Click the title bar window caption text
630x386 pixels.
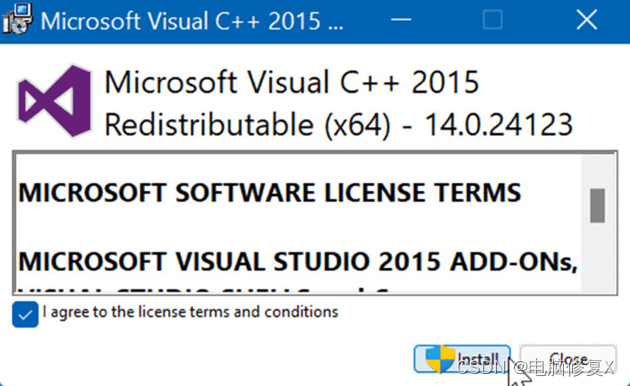[192, 20]
